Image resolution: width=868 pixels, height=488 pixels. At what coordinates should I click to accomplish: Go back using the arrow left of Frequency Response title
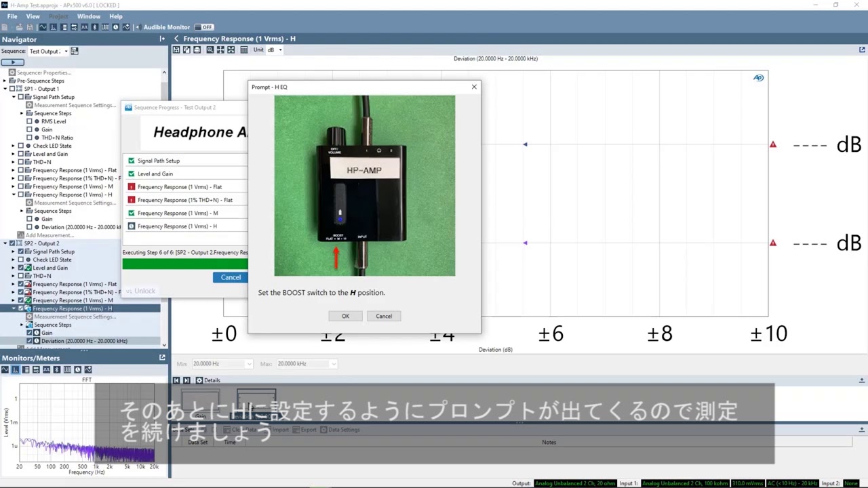(x=176, y=39)
